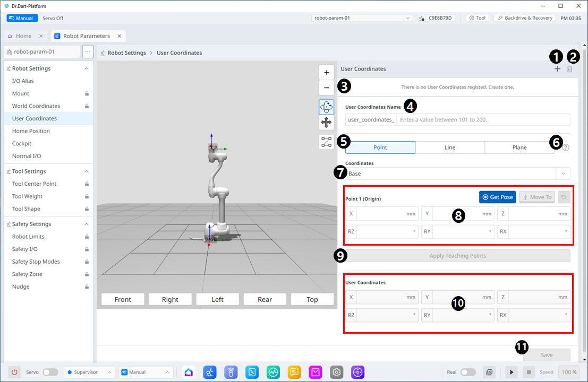Click the Get Pose button
This screenshot has width=588, height=382.
pyautogui.click(x=497, y=197)
